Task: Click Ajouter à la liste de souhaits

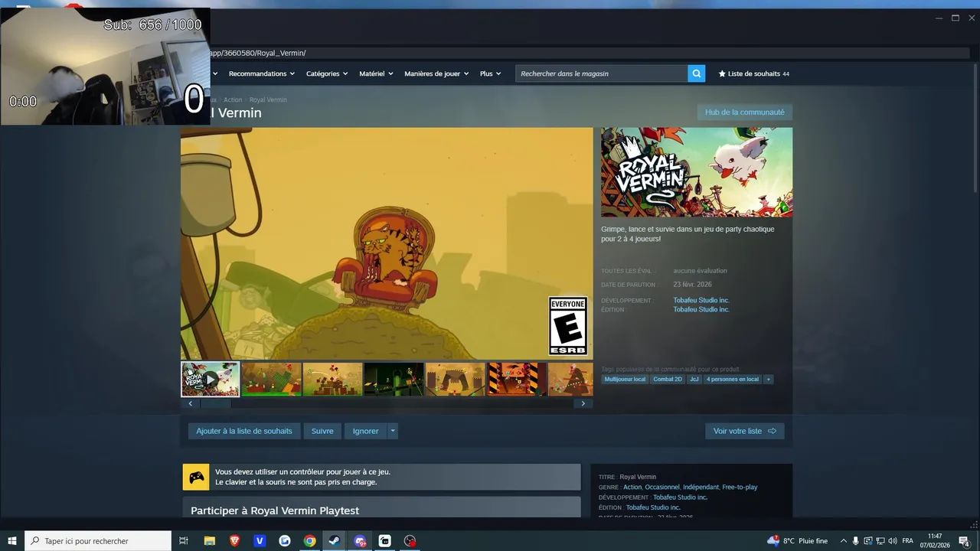Action: tap(244, 431)
